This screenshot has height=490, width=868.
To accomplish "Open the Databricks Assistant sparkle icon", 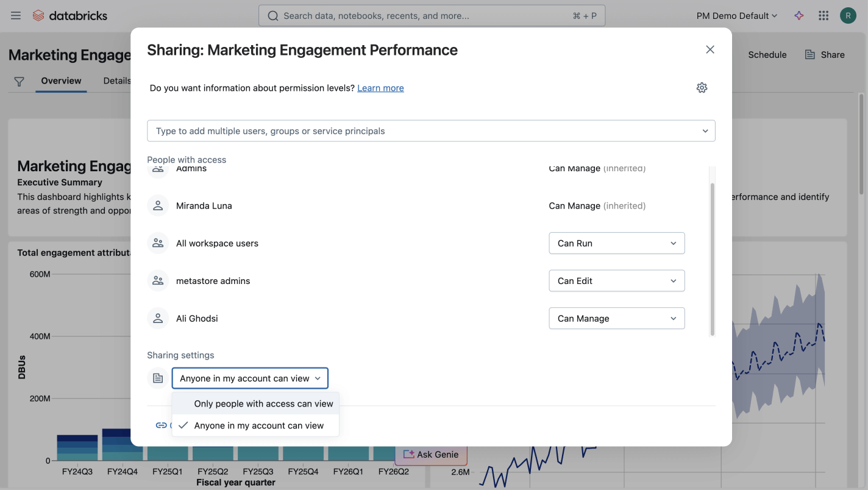I will click(x=799, y=16).
